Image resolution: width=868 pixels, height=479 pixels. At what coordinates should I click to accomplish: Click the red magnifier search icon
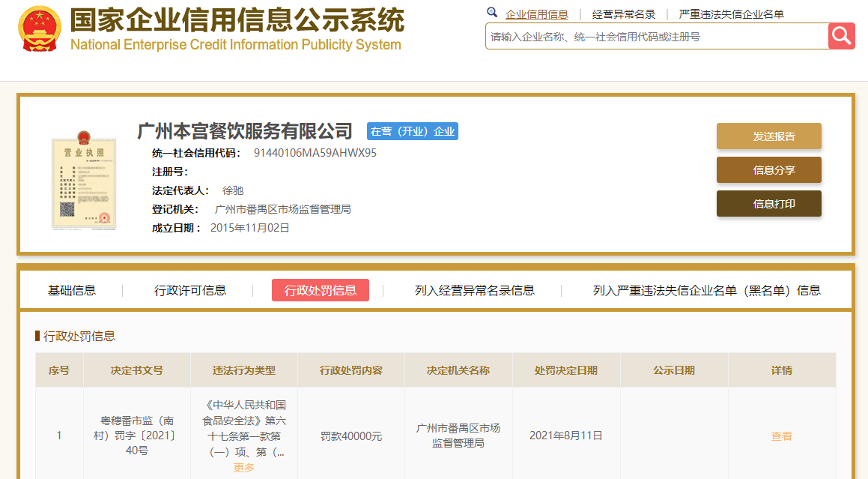pos(842,35)
